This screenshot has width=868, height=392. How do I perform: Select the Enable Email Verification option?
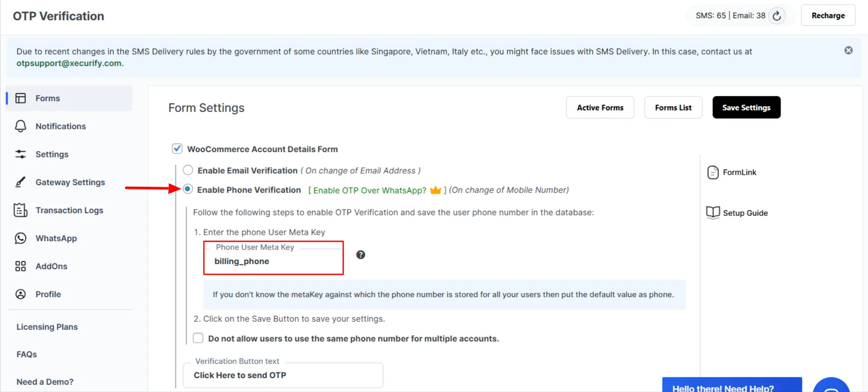click(188, 170)
